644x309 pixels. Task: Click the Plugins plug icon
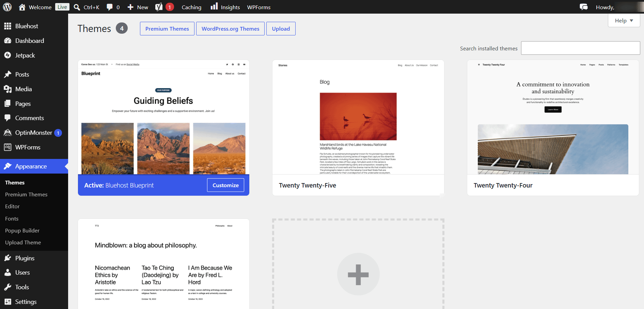[7, 258]
